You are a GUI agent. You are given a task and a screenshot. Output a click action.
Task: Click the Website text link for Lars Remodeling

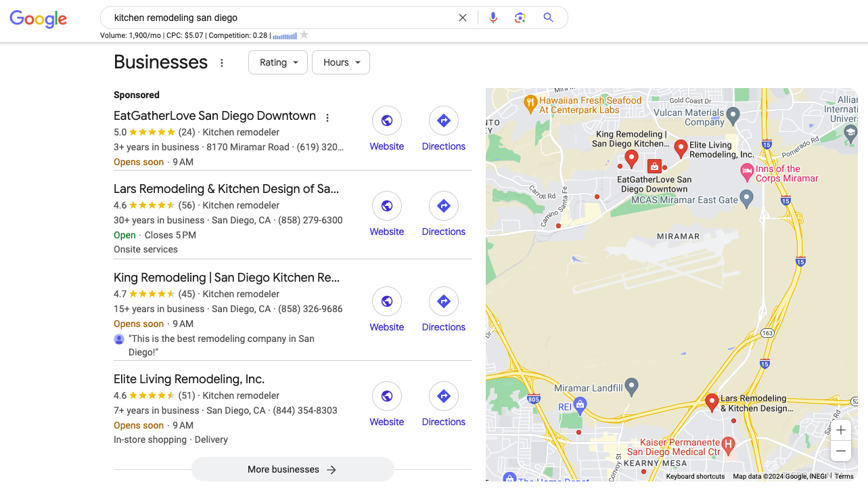click(387, 232)
